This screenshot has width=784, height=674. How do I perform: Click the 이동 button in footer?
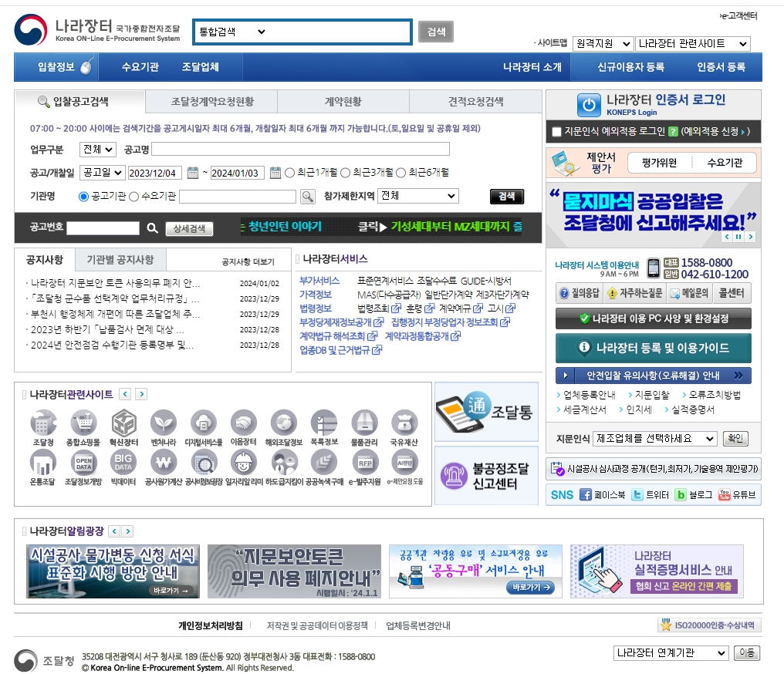click(747, 653)
